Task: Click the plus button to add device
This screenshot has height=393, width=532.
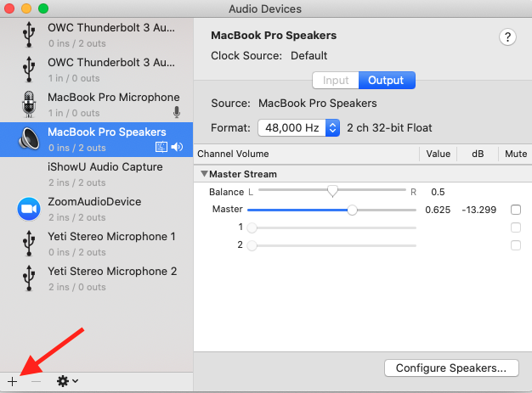Action: 12,381
